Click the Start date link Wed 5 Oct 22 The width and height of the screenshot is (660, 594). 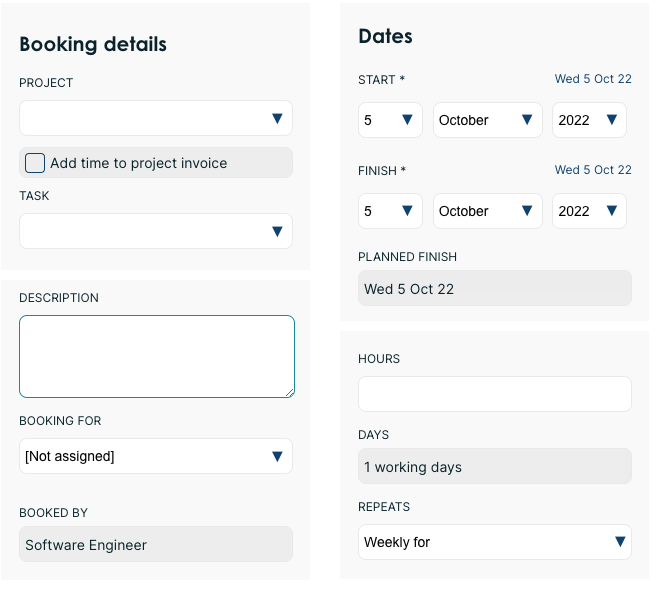tap(593, 79)
